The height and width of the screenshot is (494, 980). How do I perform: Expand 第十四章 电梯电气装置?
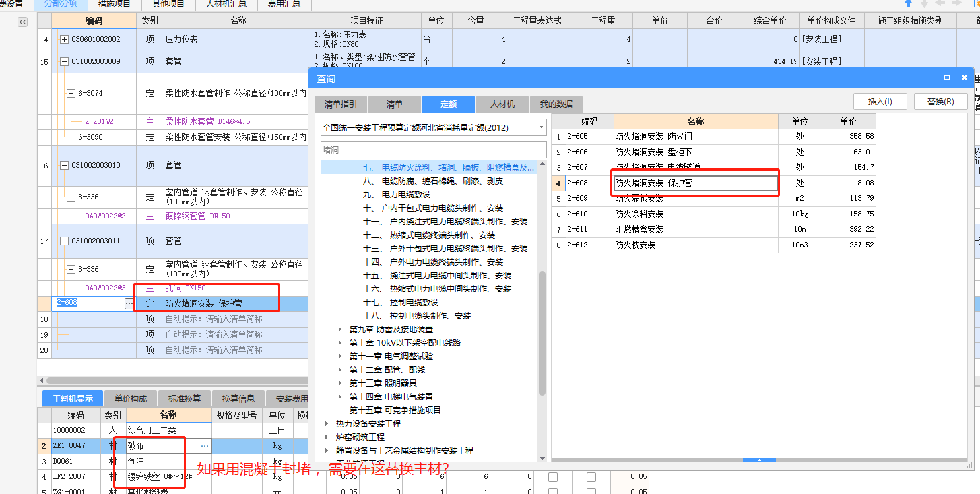(x=340, y=397)
